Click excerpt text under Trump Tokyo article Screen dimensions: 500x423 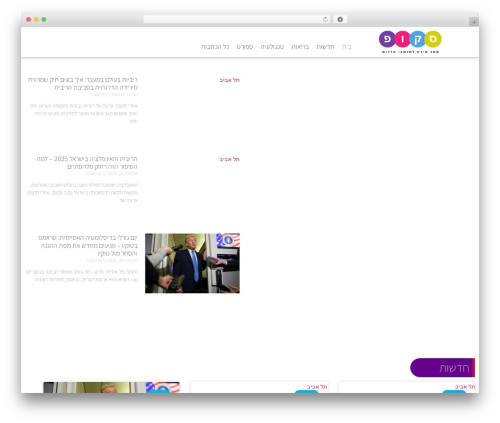coord(82,276)
